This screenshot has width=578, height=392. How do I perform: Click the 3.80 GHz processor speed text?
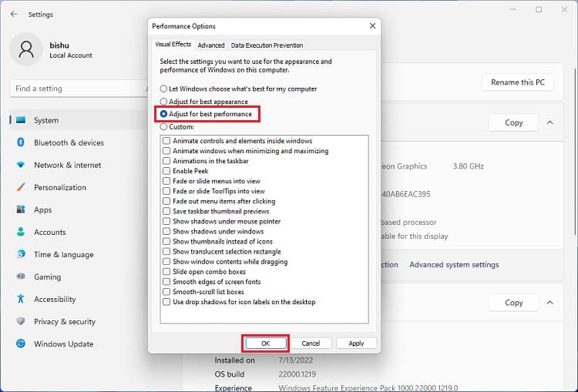[x=468, y=166]
